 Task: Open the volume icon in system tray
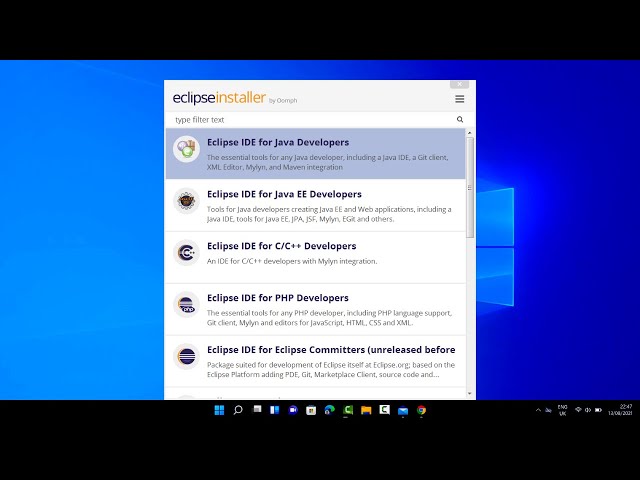click(x=588, y=410)
